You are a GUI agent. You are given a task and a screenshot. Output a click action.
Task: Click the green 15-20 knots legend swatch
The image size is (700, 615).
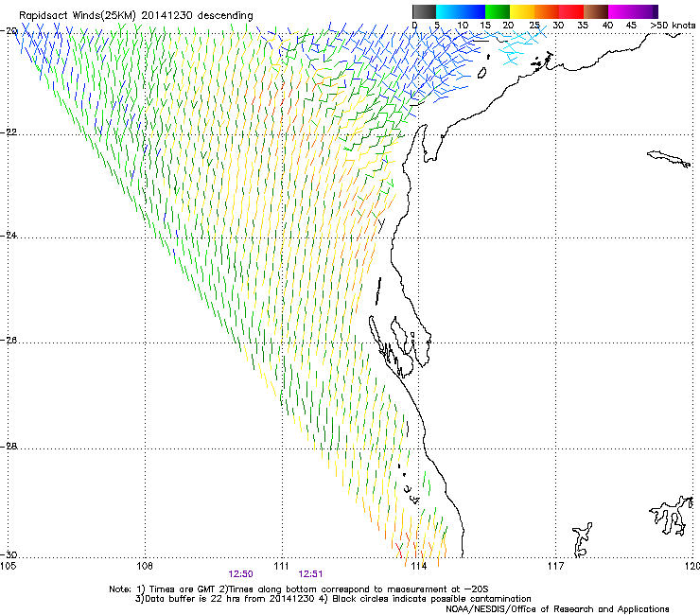coord(498,11)
